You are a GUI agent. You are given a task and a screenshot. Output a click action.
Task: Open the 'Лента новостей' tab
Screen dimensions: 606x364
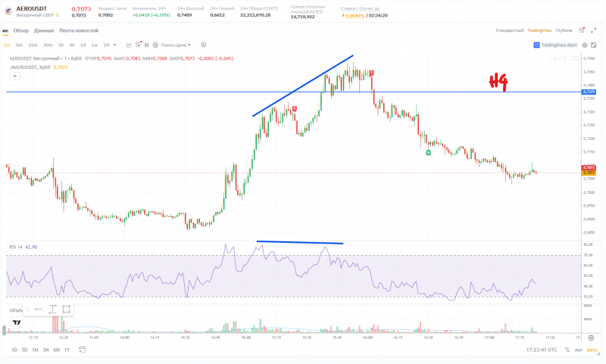[79, 30]
